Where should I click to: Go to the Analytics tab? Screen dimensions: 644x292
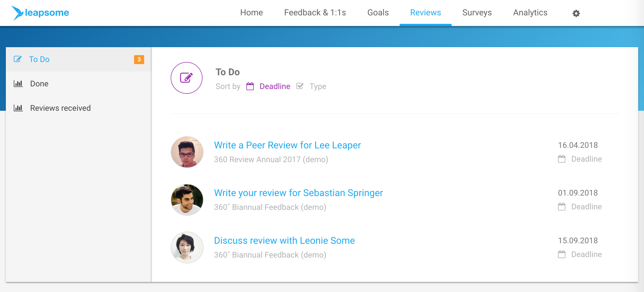(x=530, y=13)
